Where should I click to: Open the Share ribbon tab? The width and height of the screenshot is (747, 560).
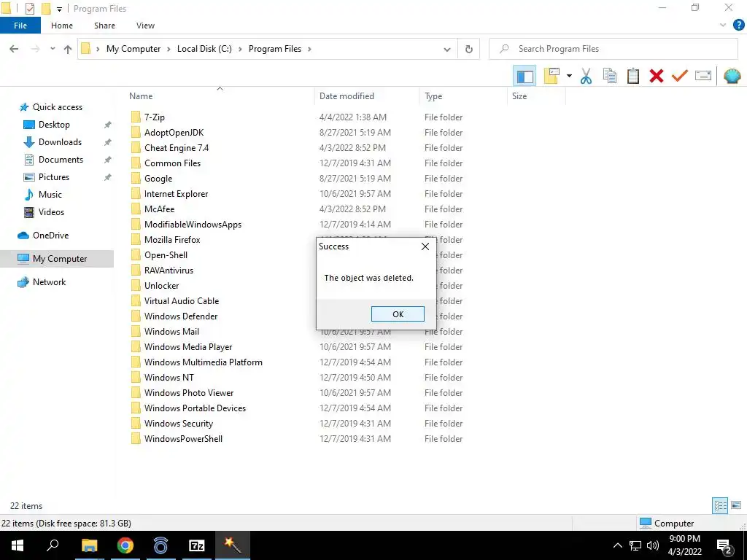click(x=104, y=26)
